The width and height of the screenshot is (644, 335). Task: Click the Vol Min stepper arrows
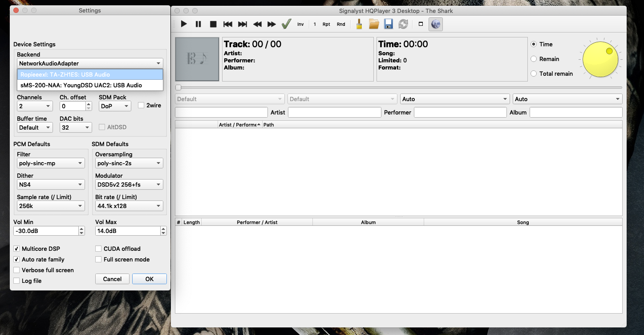pyautogui.click(x=81, y=231)
